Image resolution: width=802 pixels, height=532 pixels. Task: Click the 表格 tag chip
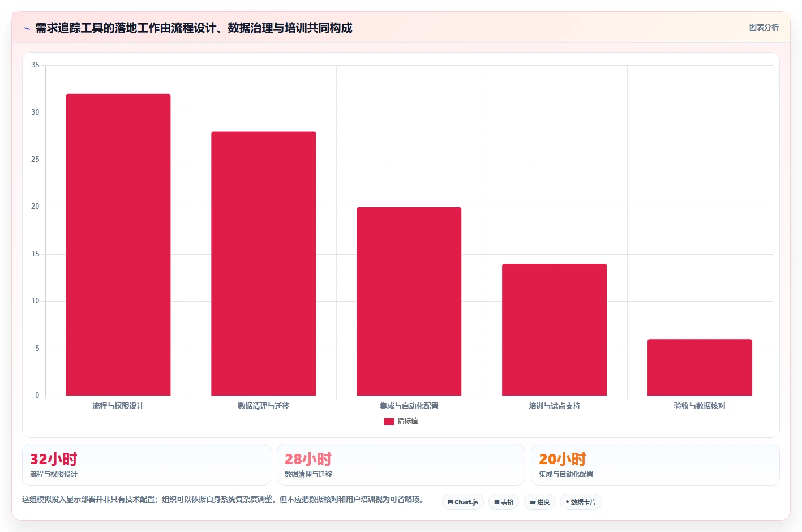[x=504, y=502]
